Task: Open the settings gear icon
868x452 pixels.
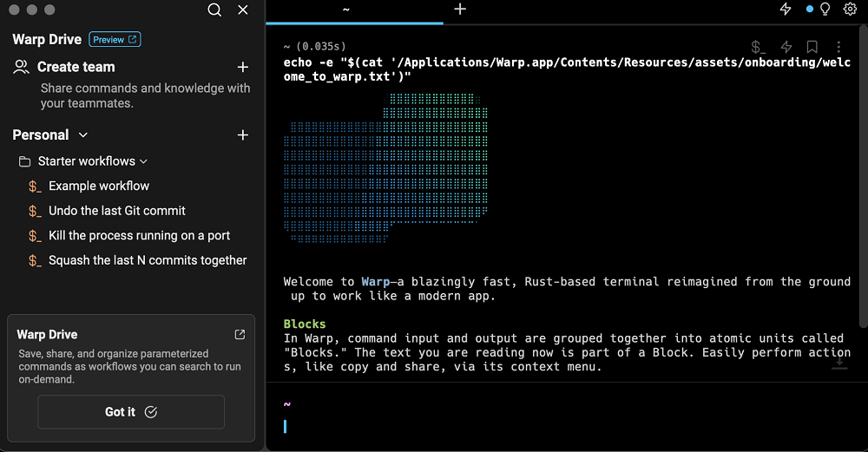Action: click(850, 9)
